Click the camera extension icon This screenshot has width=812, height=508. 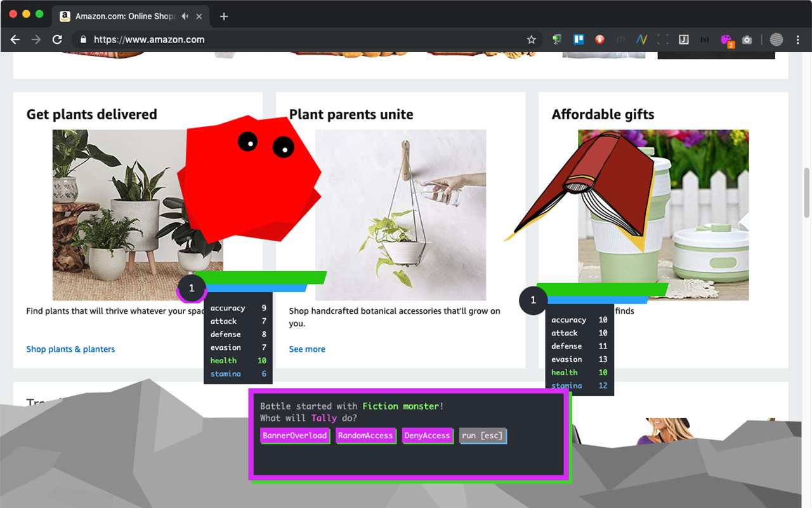(747, 39)
